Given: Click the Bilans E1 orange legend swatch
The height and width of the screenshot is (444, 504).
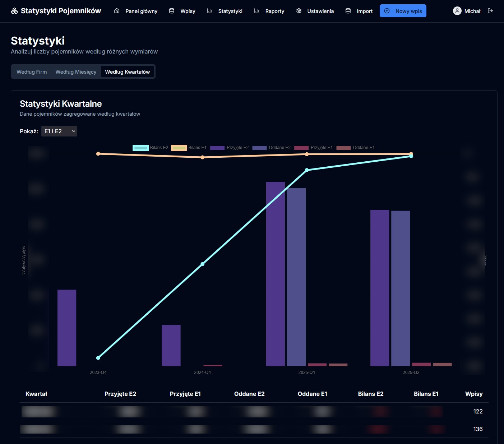Looking at the screenshot, I should pyautogui.click(x=179, y=148).
